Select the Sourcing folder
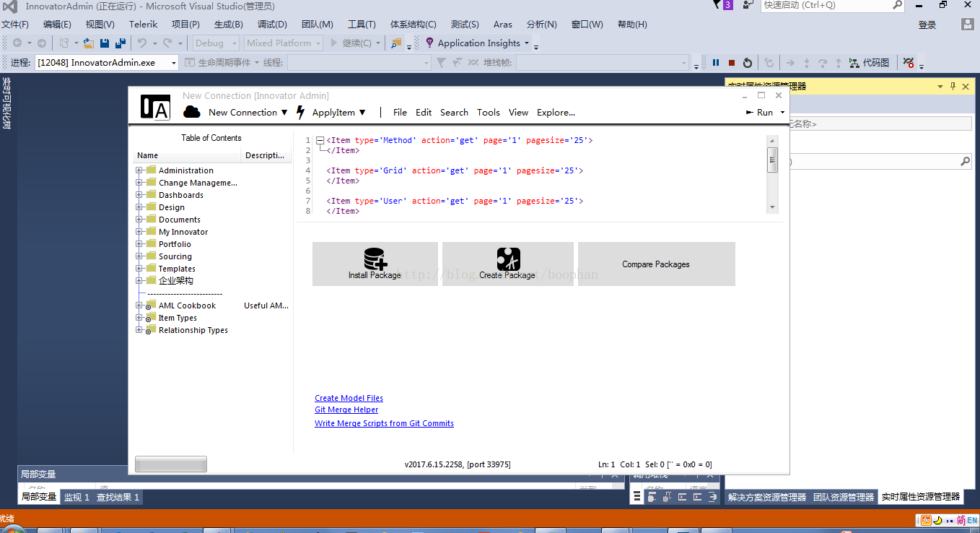The height and width of the screenshot is (533, 980). click(175, 256)
